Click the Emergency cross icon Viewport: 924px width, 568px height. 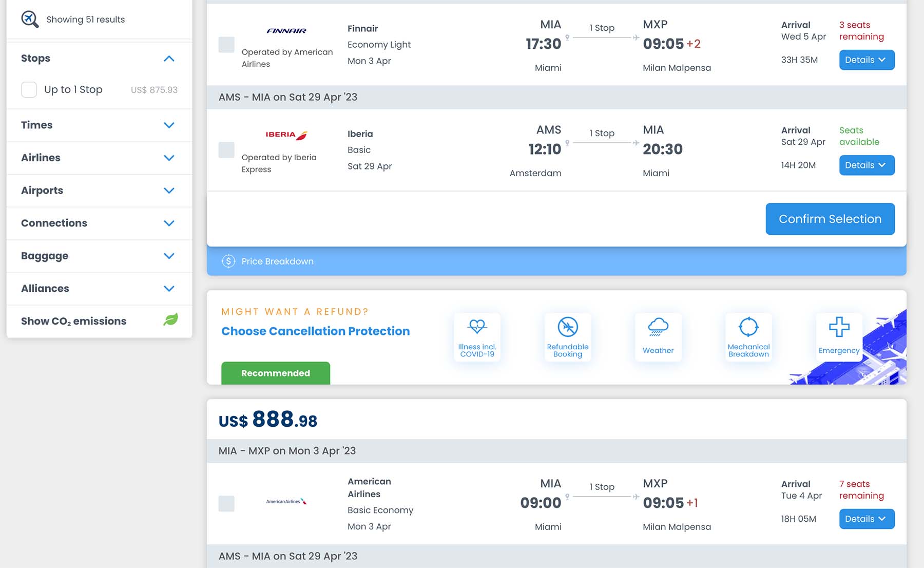(x=839, y=327)
